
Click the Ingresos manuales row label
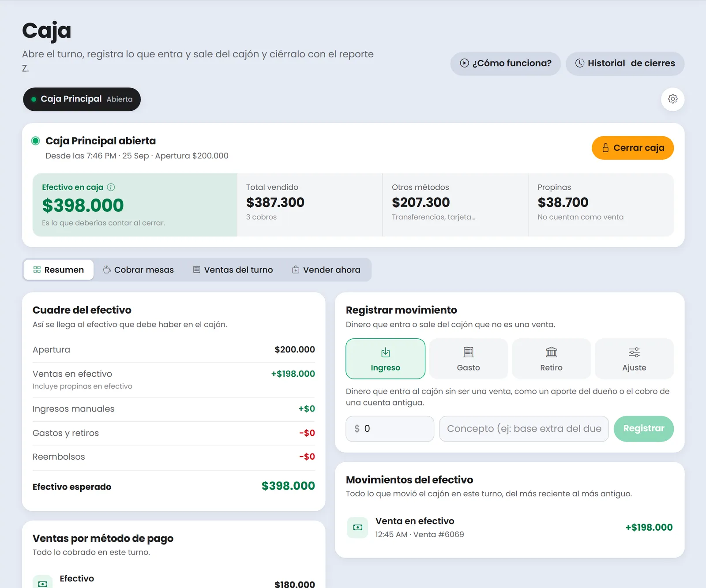pos(73,409)
